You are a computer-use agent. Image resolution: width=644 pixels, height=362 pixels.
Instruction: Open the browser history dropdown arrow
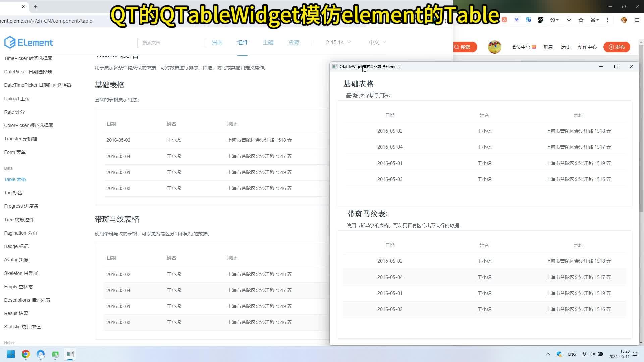558,20
